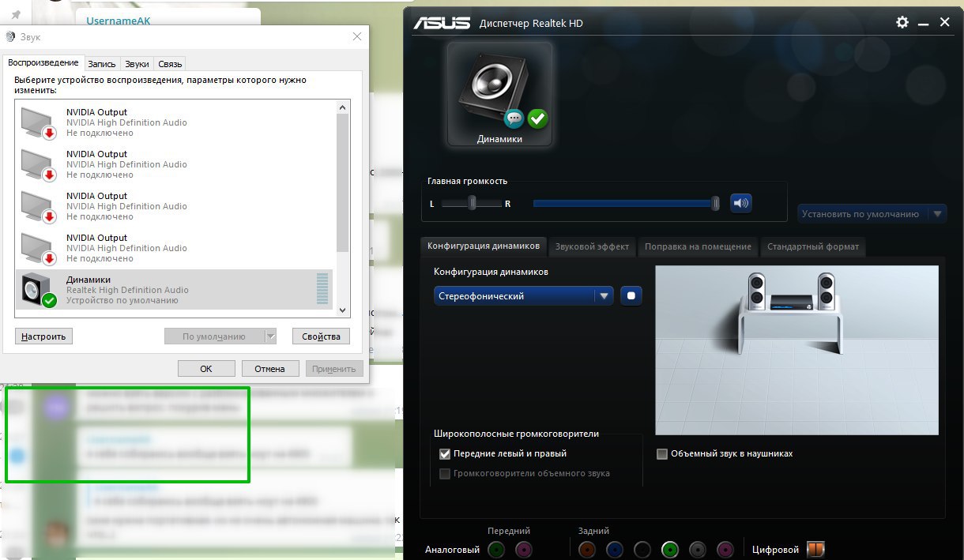Open Звуковой эффект tab
The image size is (964, 560).
[592, 246]
